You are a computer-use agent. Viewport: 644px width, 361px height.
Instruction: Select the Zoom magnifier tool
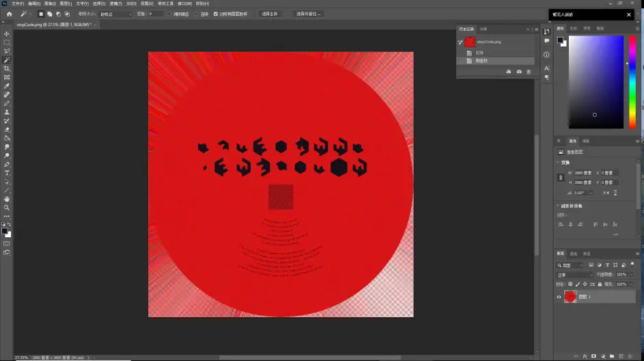(7, 207)
